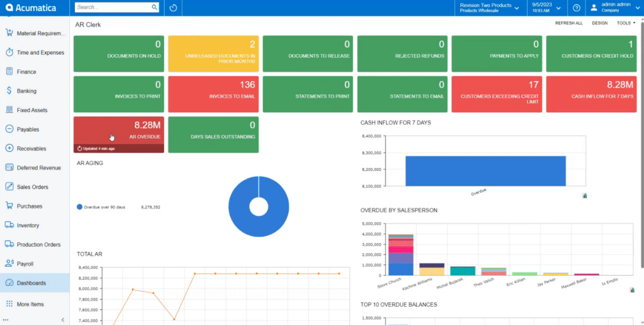Open Cash Inflow for 7 Days tile
This screenshot has height=325, width=644.
point(591,94)
